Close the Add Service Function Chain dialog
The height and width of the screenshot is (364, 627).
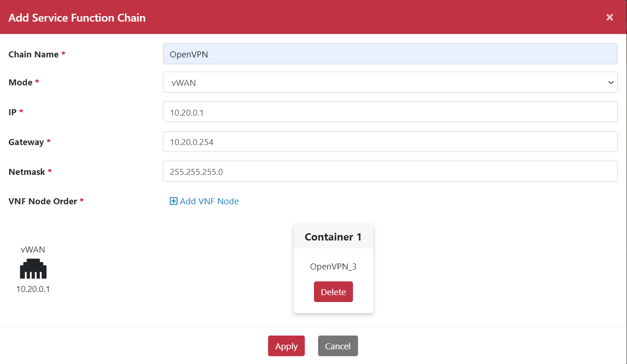pos(610,17)
